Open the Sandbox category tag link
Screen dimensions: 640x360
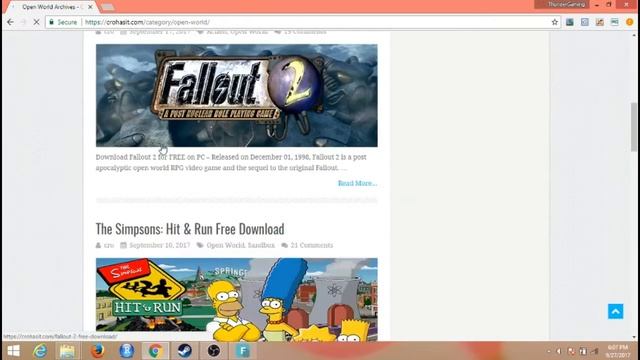(261, 245)
